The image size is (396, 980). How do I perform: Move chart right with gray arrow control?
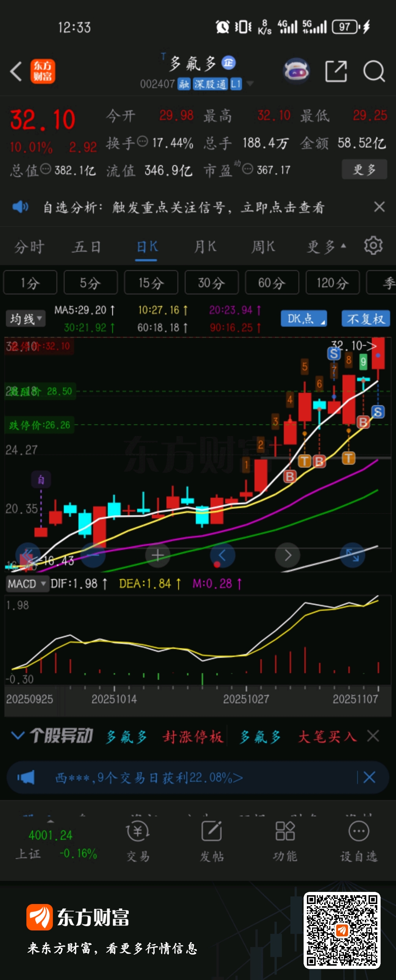click(288, 555)
